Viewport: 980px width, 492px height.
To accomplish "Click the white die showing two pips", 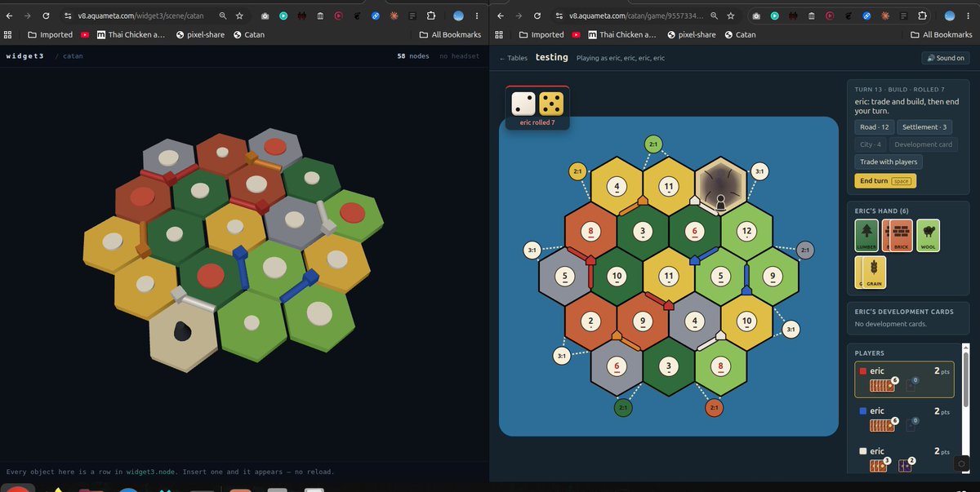I will tap(523, 104).
